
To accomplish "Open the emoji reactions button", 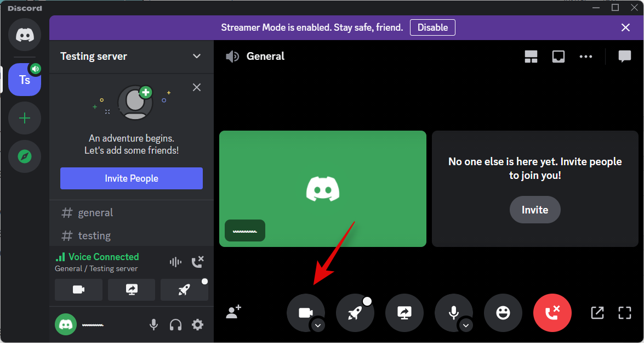I will [503, 313].
